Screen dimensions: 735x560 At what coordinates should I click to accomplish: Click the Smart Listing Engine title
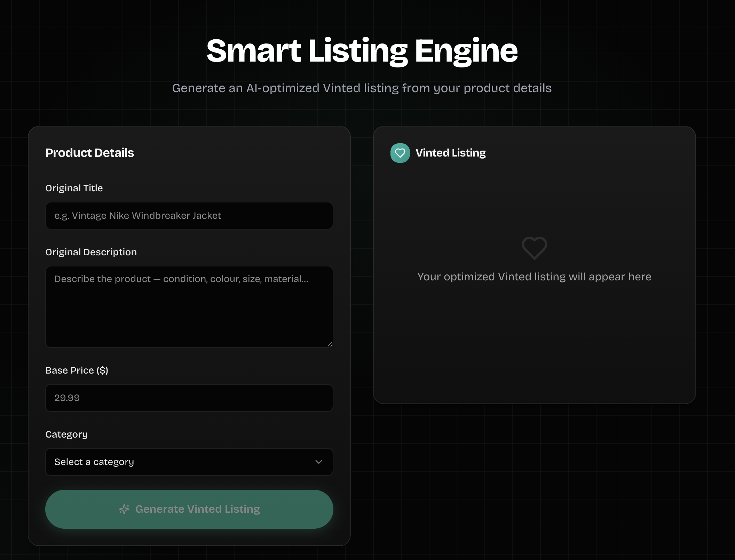point(362,51)
